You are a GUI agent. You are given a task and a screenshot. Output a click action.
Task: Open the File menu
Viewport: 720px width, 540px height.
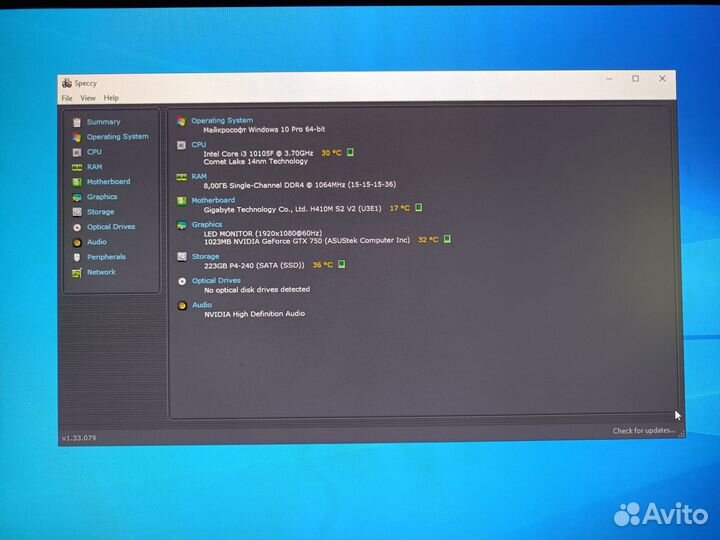67,98
